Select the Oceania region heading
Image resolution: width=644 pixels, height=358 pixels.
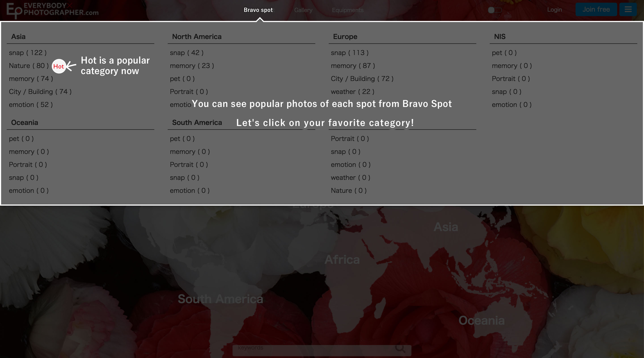[x=25, y=123]
